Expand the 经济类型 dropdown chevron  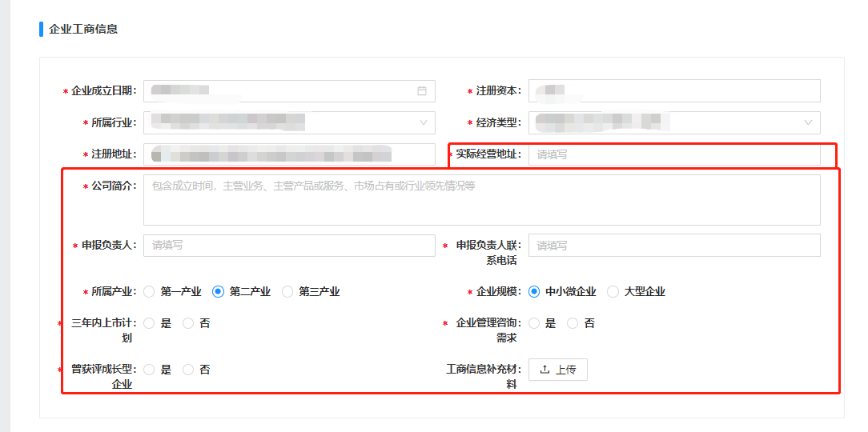tap(808, 122)
